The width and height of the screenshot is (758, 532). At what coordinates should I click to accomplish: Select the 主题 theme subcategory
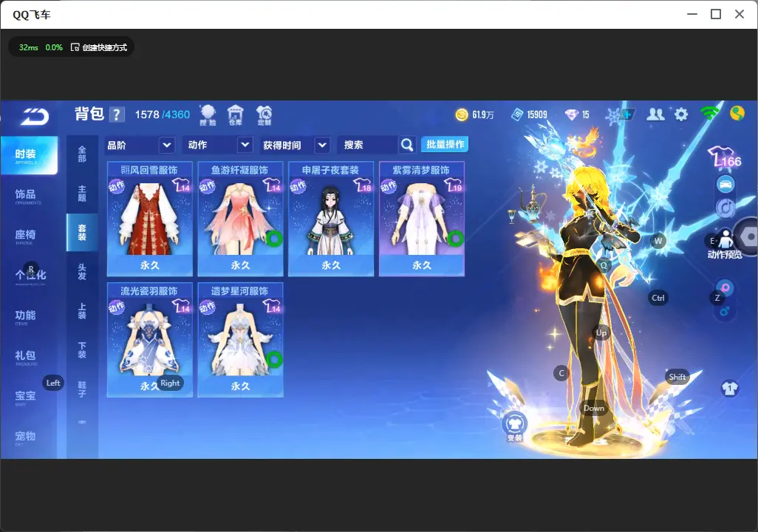tap(82, 193)
